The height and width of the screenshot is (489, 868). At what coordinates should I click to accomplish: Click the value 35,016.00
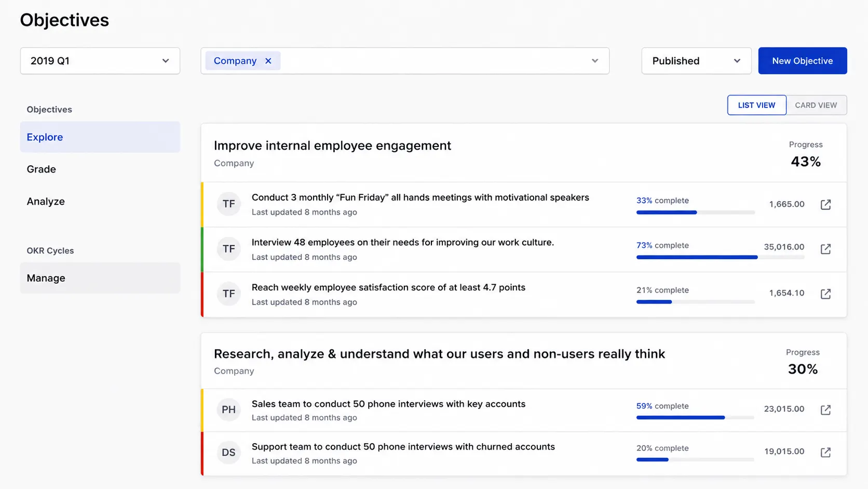[x=784, y=247]
